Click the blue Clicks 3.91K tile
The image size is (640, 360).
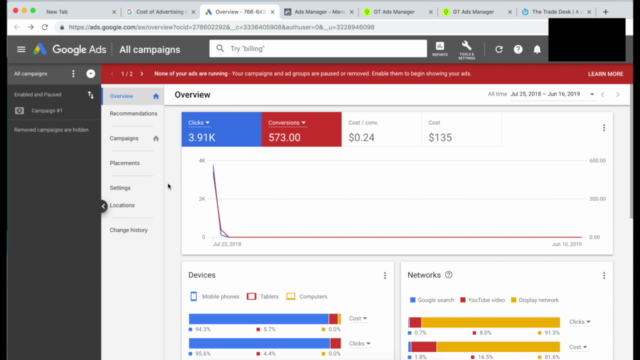(222, 129)
